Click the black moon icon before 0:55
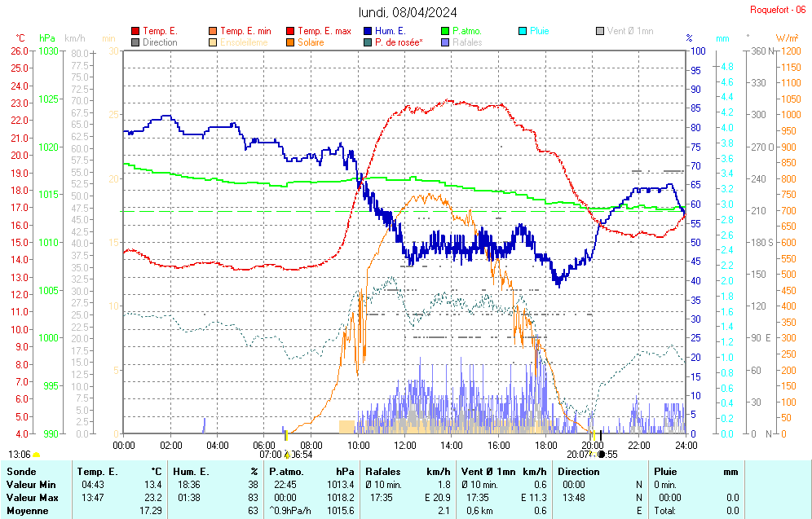 pos(601,455)
